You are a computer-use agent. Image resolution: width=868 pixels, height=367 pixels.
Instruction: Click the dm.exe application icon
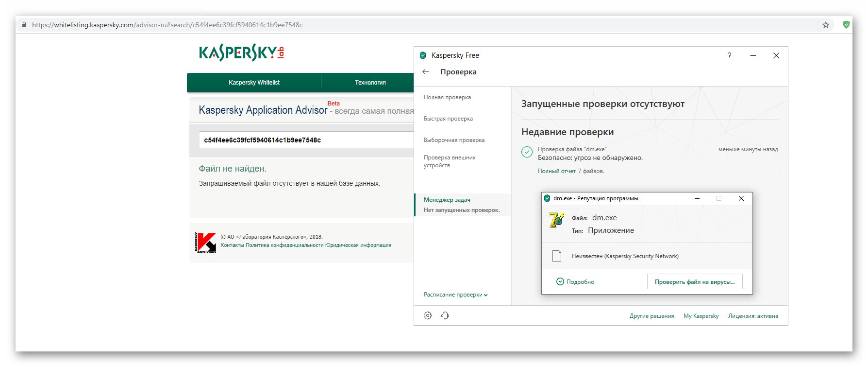coord(556,221)
